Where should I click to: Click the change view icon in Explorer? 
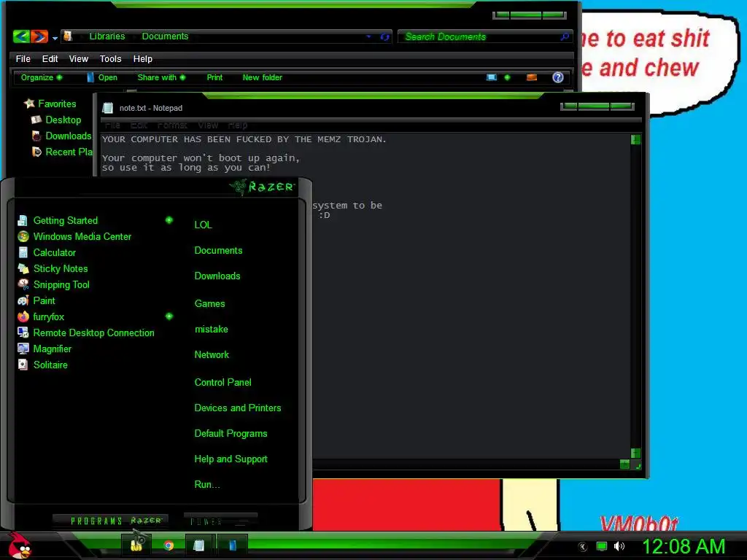pos(492,77)
